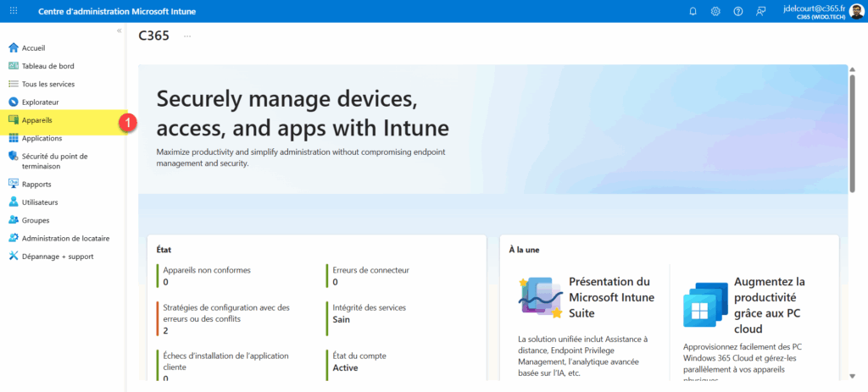Click the help question mark icon

738,11
